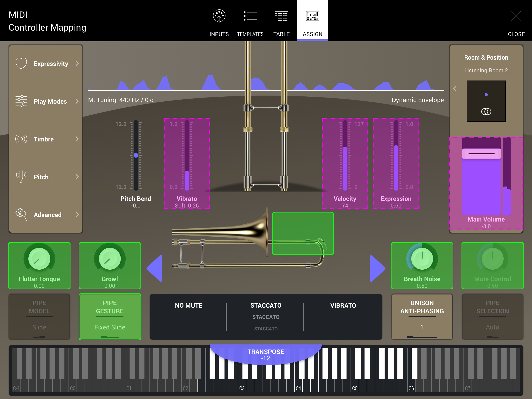Click the Growl knob
This screenshot has width=532, height=399.
[110, 259]
